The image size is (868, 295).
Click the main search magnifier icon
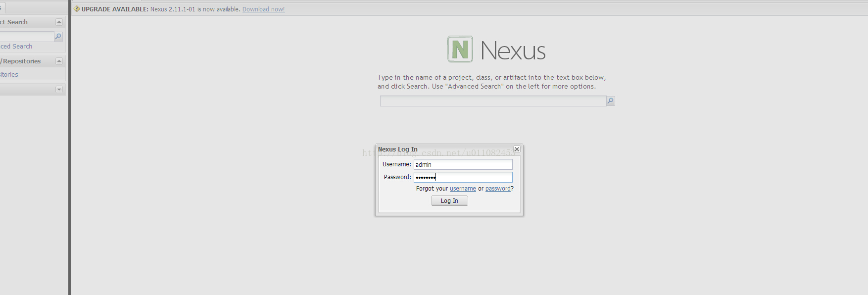pos(611,101)
